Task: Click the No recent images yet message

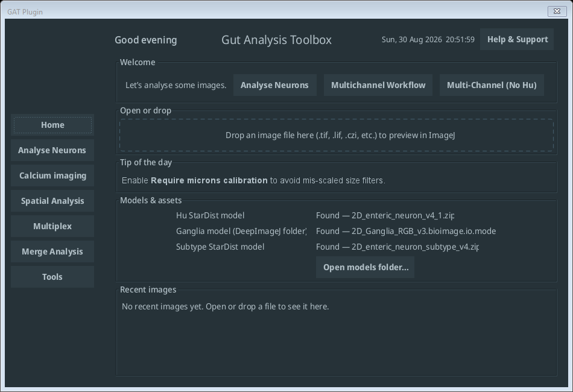Action: (225, 306)
